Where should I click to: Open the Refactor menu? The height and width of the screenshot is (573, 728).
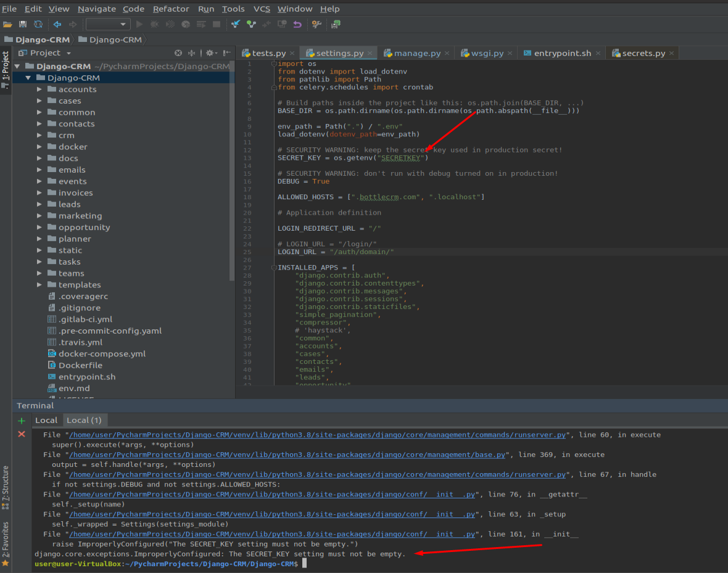[171, 9]
